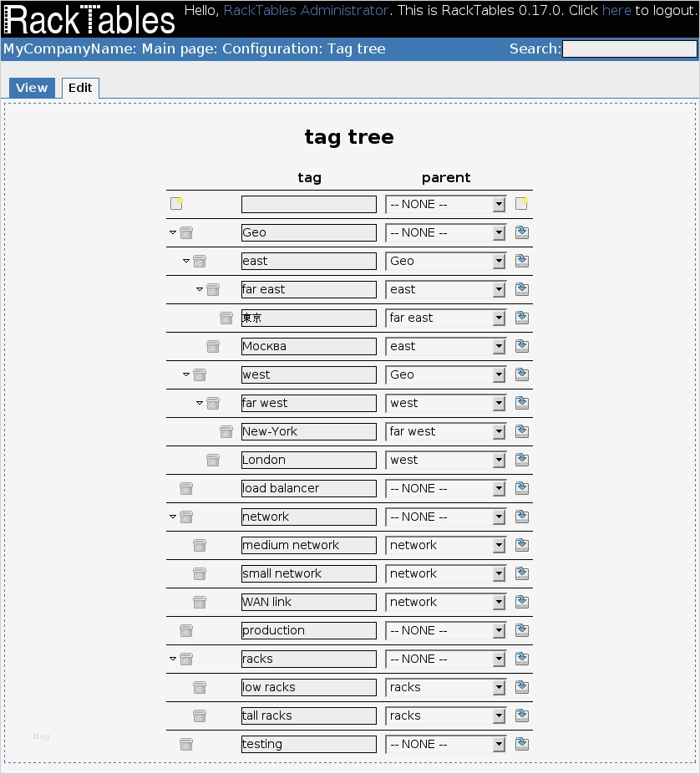700x774 pixels.
Task: Select the Edit tab
Action: coord(80,88)
